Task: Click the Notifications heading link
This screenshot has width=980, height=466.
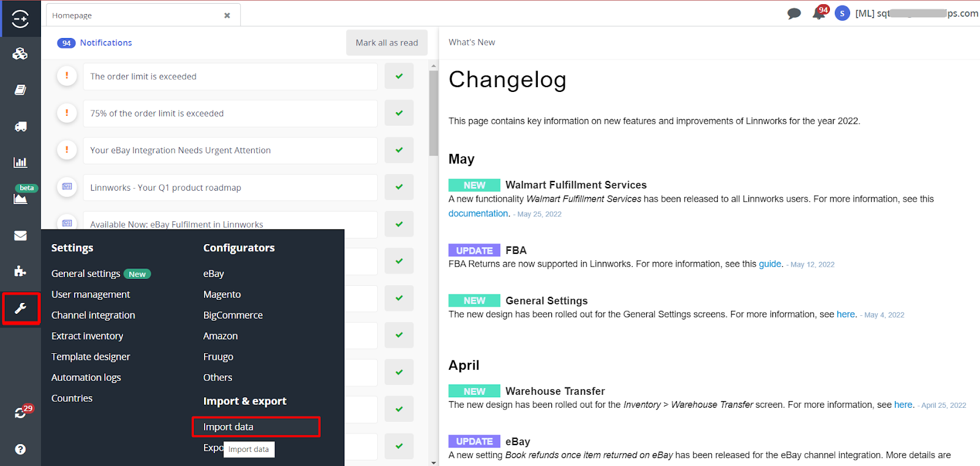Action: pos(106,43)
